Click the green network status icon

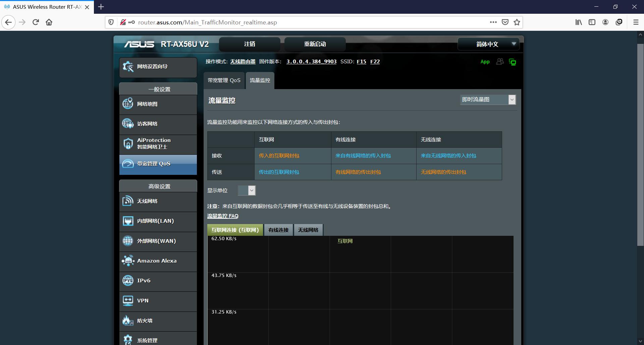(512, 62)
